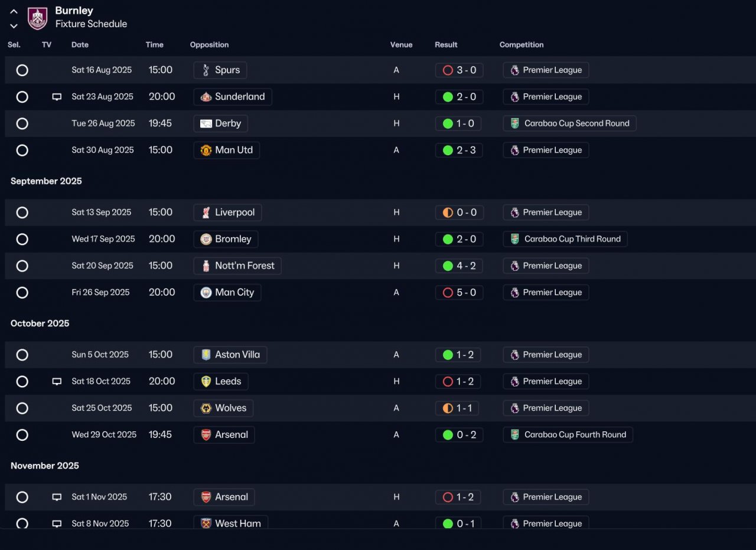Viewport: 756px width, 550px height.
Task: Click the Carabao Cup icon in the Derby row
Action: pos(515,123)
